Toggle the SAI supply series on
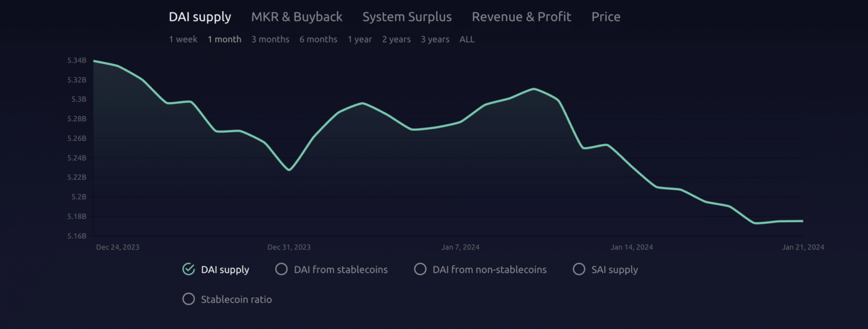This screenshot has height=329, width=868. (x=579, y=269)
